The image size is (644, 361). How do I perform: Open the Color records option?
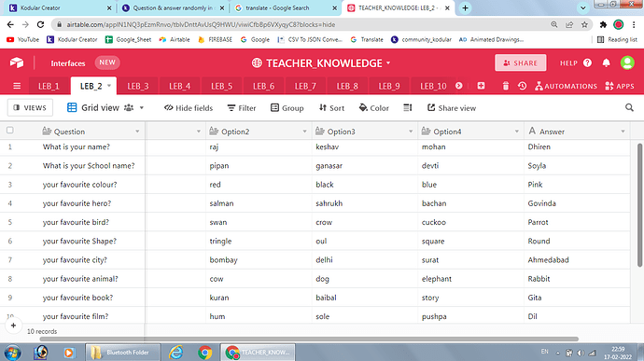(373, 108)
